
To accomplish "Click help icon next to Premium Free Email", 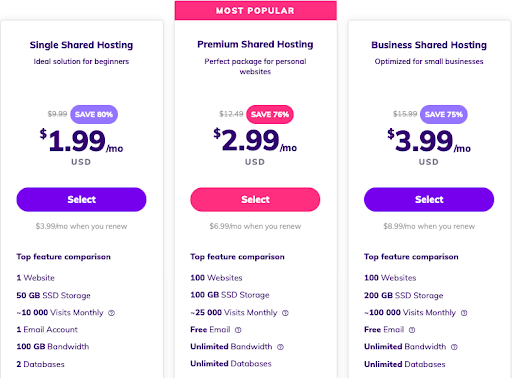I will 238,330.
